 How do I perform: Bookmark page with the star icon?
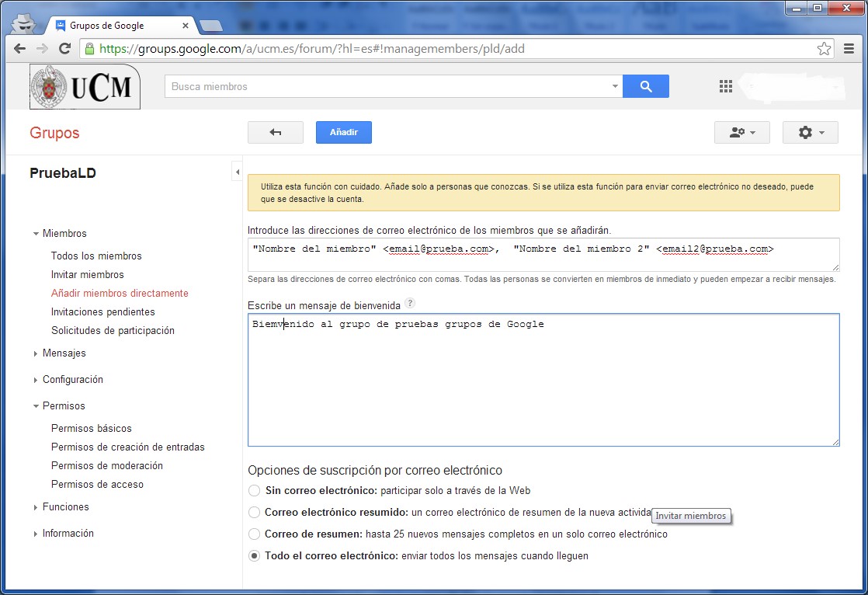[x=824, y=49]
